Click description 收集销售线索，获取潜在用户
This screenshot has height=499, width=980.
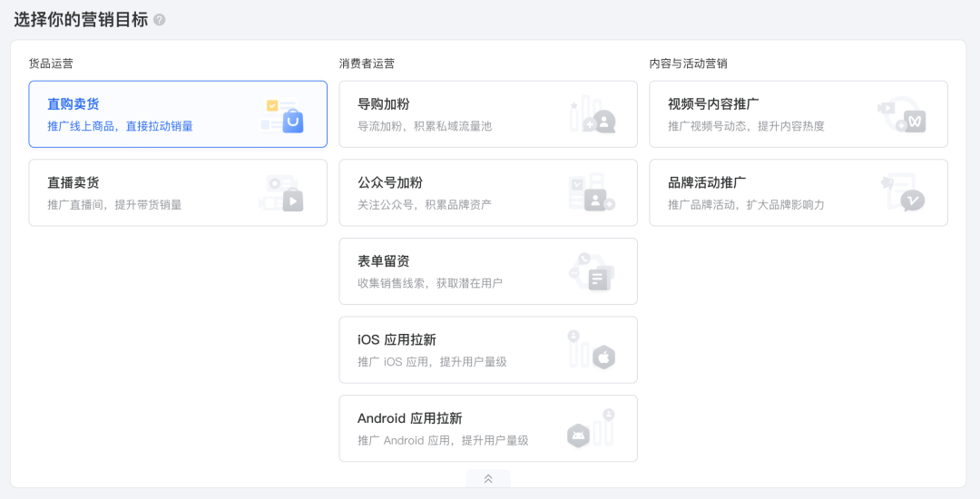click(x=430, y=284)
